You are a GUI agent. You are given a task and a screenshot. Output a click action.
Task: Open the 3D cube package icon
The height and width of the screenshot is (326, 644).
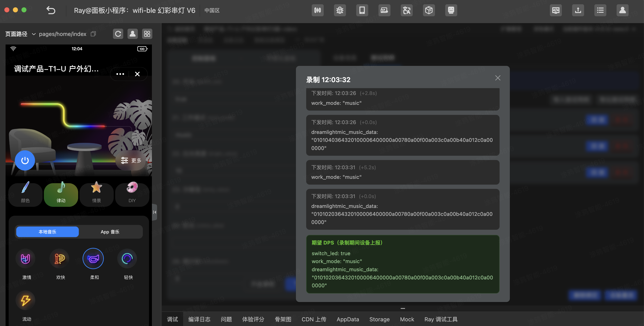429,10
